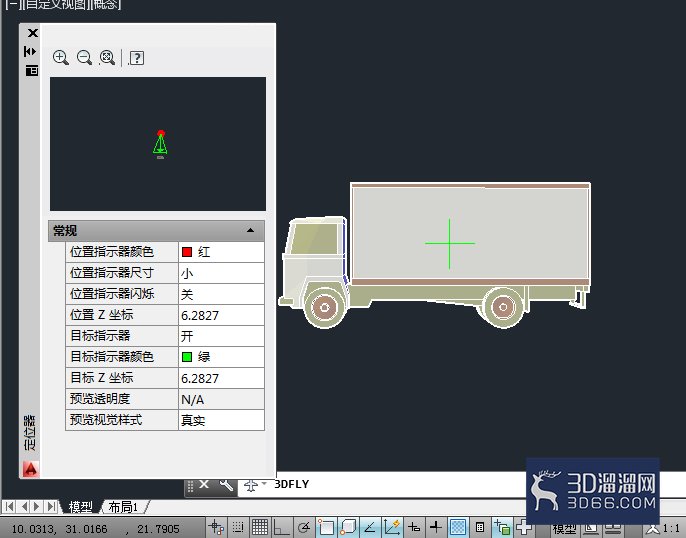
Task: Open target indicator color value 绿
Action: click(221, 357)
